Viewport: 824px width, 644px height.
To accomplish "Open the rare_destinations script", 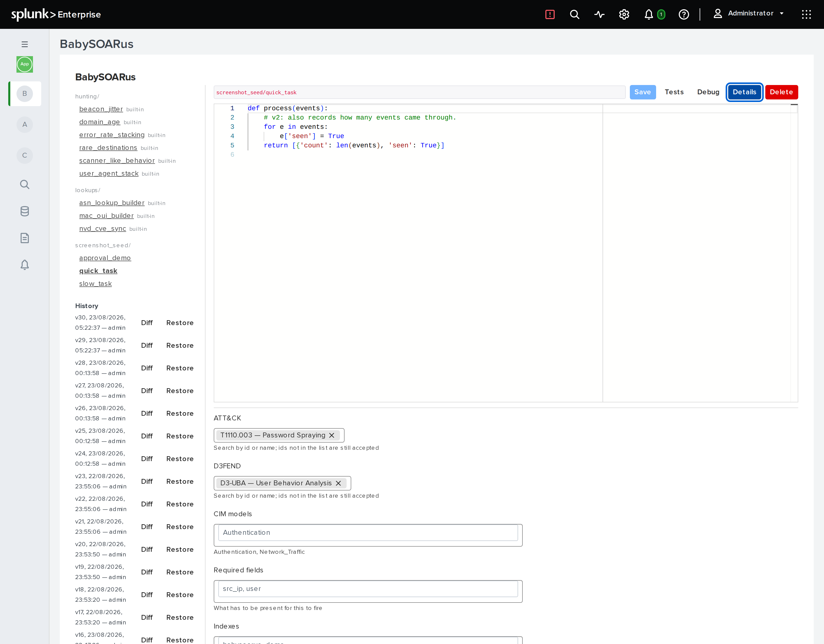I will pyautogui.click(x=108, y=148).
